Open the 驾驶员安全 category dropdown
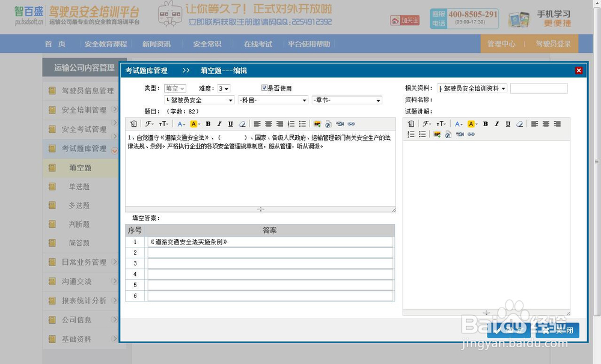The image size is (601, 364). coord(199,100)
